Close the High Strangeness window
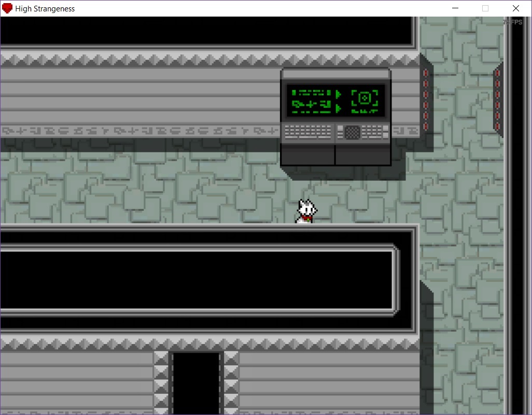The image size is (532, 415). click(x=516, y=8)
